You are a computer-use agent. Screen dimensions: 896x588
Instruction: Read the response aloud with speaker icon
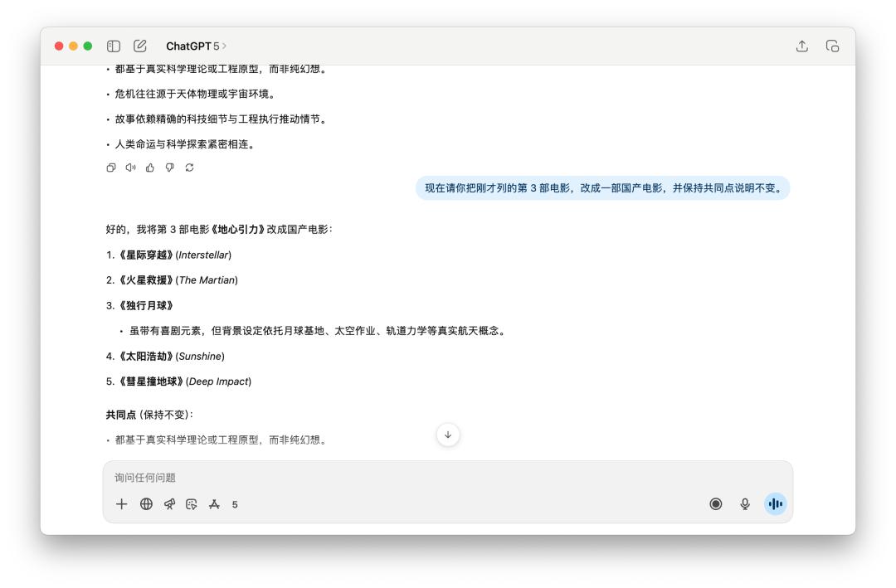[x=130, y=168]
